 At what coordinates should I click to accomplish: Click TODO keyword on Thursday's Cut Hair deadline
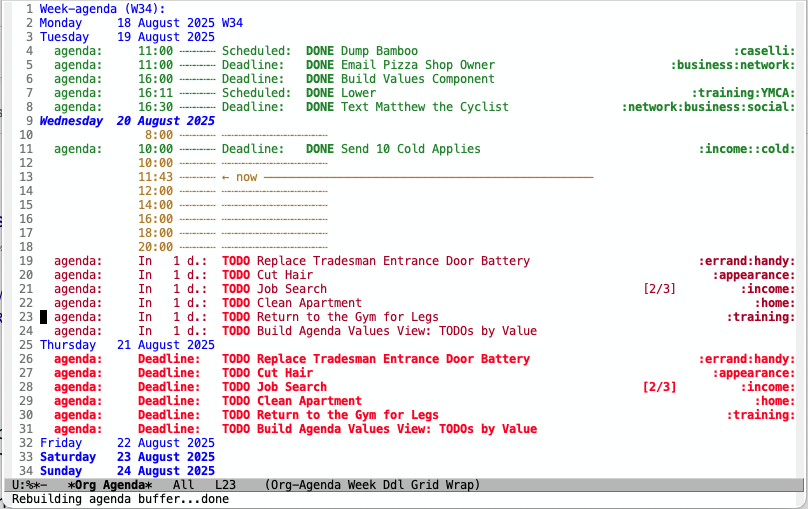tap(236, 373)
